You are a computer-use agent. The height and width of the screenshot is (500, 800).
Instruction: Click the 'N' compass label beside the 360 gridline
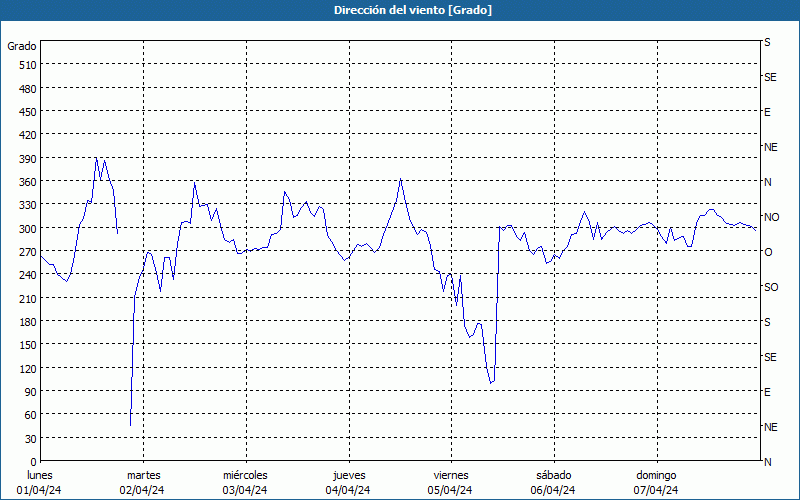click(x=767, y=182)
